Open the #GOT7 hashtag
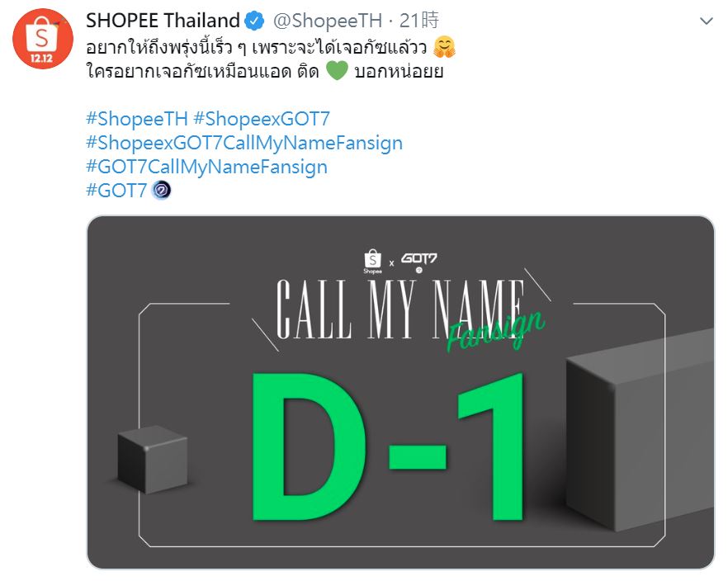Screen dimensions: 728x581 116,191
